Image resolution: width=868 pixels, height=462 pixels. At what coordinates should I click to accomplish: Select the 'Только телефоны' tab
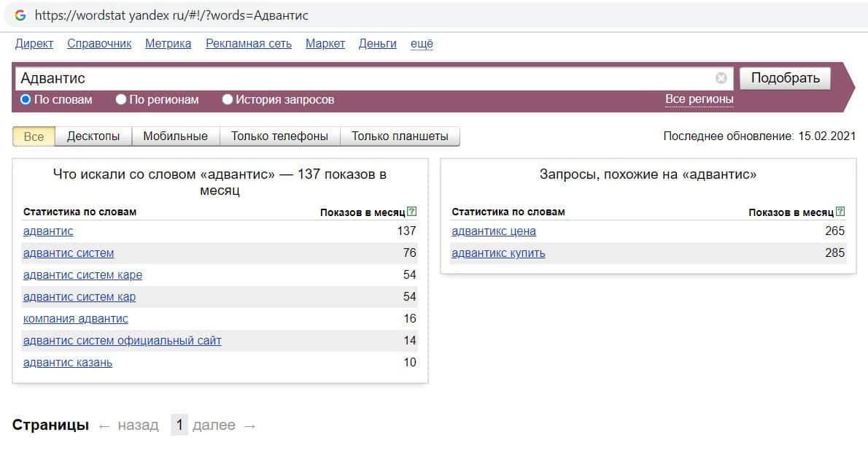coord(279,136)
